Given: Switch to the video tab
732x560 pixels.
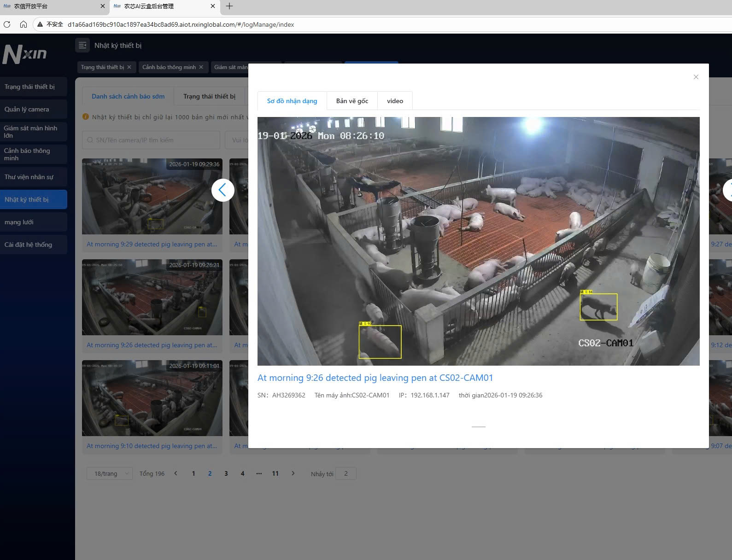Looking at the screenshot, I should 395,101.
